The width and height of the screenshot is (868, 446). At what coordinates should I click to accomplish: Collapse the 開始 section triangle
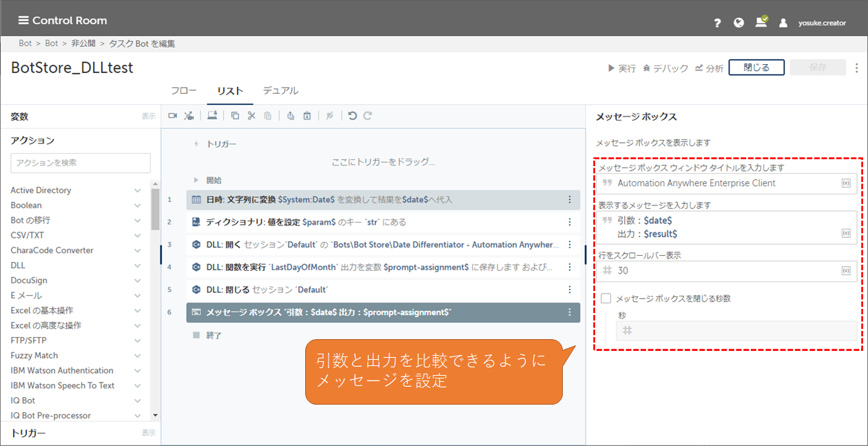[196, 180]
